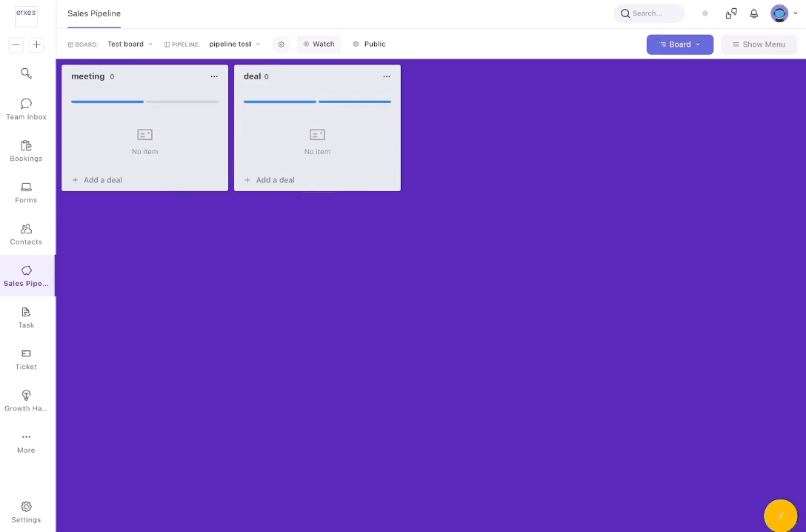
Task: Expand Test board dropdown
Action: pos(130,44)
